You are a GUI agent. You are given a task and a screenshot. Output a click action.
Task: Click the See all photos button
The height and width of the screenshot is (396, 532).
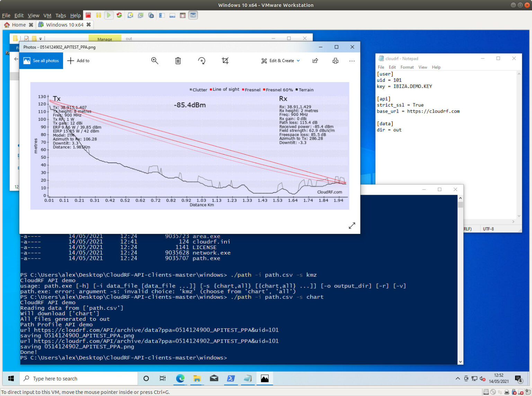(x=41, y=60)
